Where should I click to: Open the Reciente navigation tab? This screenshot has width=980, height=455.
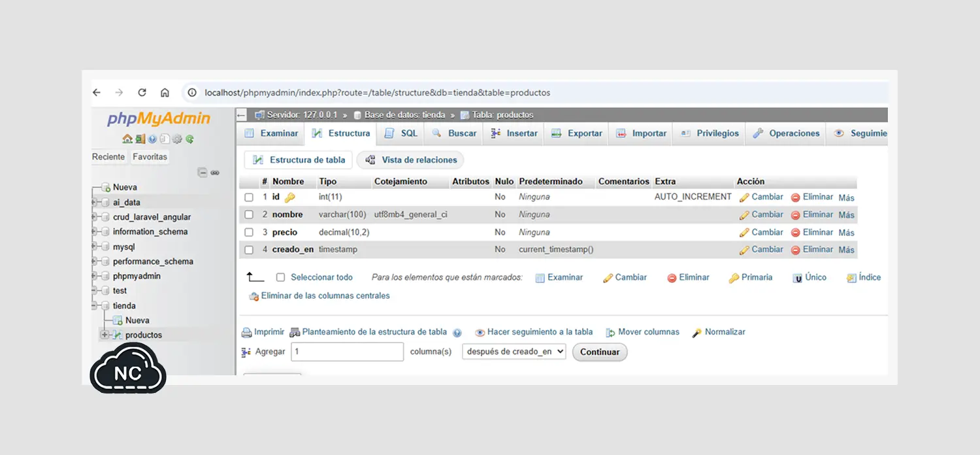coord(108,157)
